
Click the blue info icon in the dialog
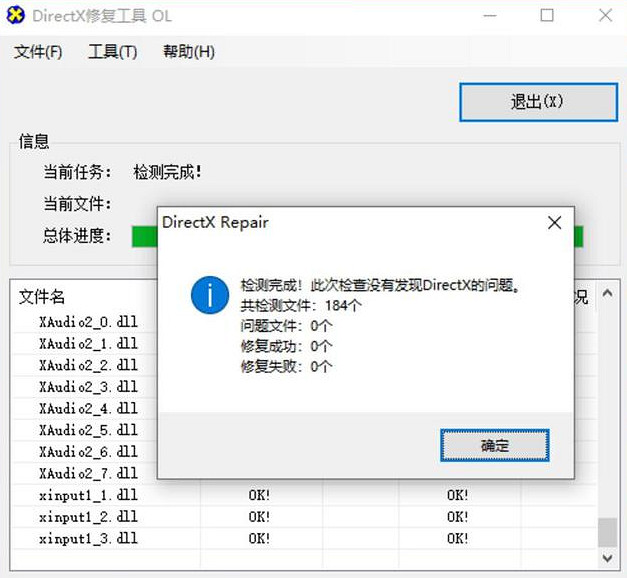click(x=210, y=295)
